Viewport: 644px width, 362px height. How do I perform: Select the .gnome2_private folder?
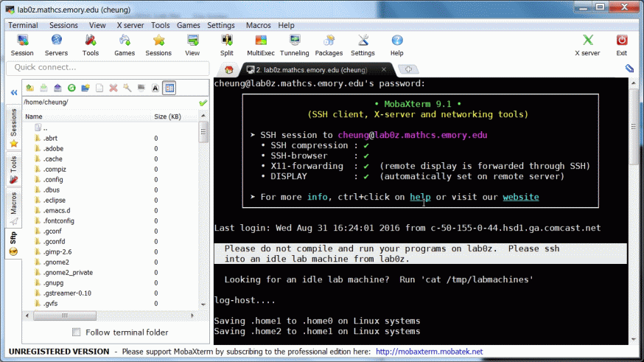tap(68, 273)
